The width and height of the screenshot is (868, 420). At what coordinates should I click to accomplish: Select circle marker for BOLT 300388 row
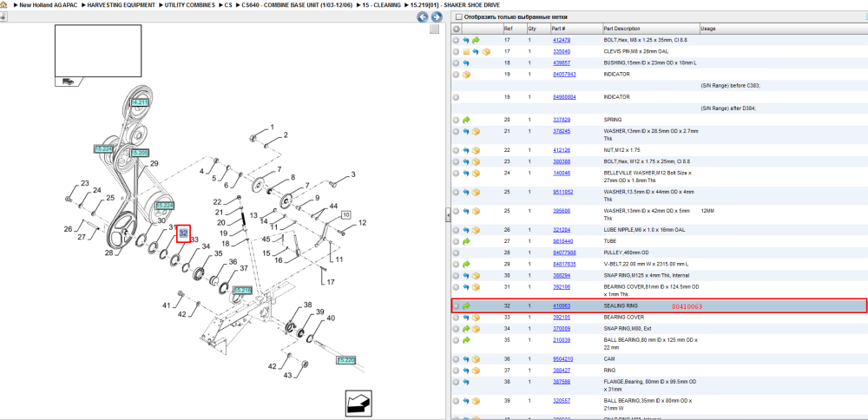(x=457, y=161)
